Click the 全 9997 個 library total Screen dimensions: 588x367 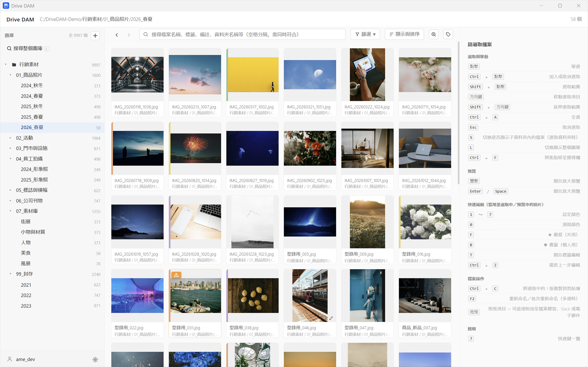pyautogui.click(x=78, y=35)
